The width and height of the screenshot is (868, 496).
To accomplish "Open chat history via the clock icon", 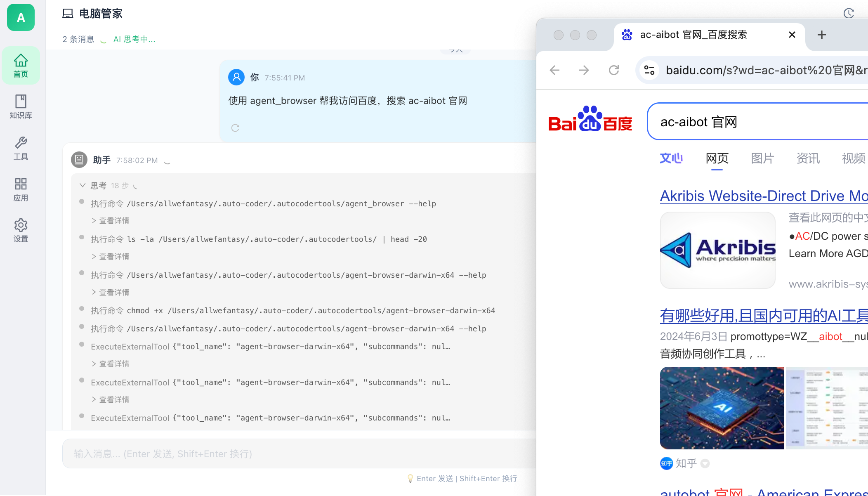I will [x=849, y=13].
